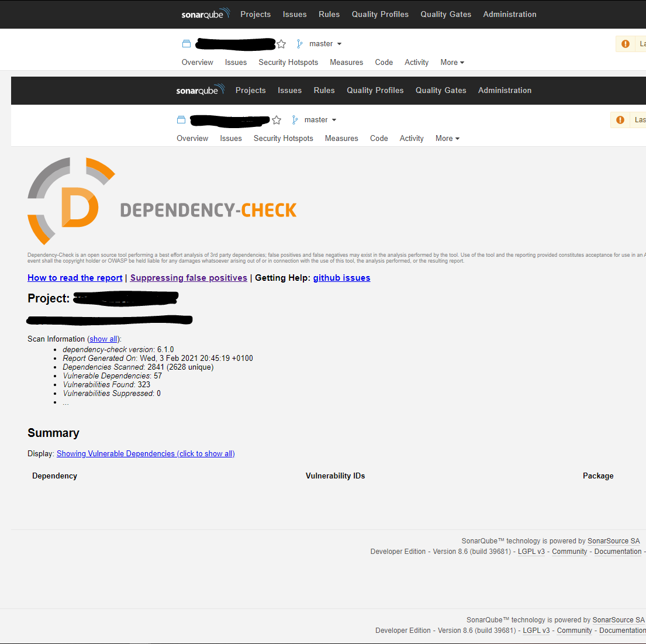Click the Vulnerability IDs column header
The width and height of the screenshot is (646, 644).
tap(336, 476)
